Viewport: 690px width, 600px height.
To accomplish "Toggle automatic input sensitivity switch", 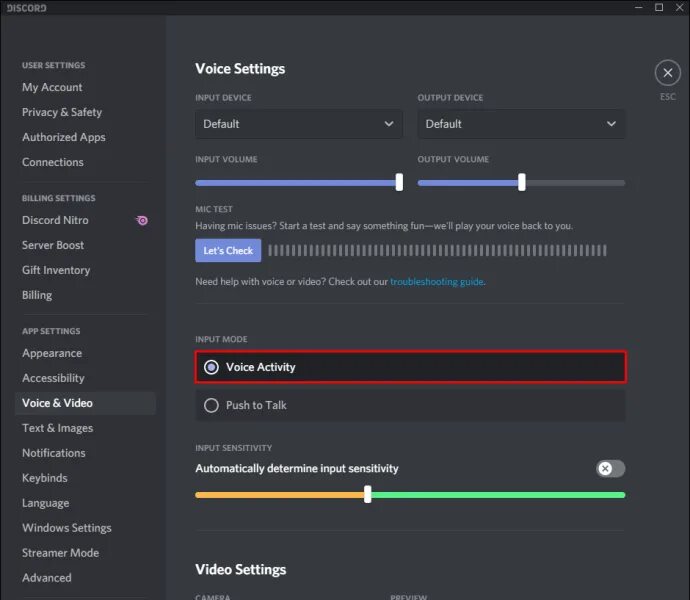I will pos(610,469).
